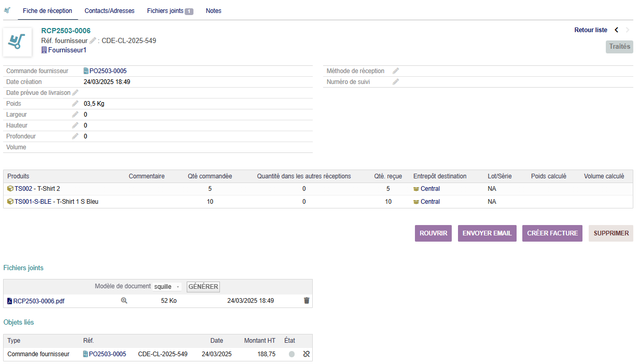639x364 pixels.
Task: Edit the Poids field via pencil icon
Action: tap(75, 104)
